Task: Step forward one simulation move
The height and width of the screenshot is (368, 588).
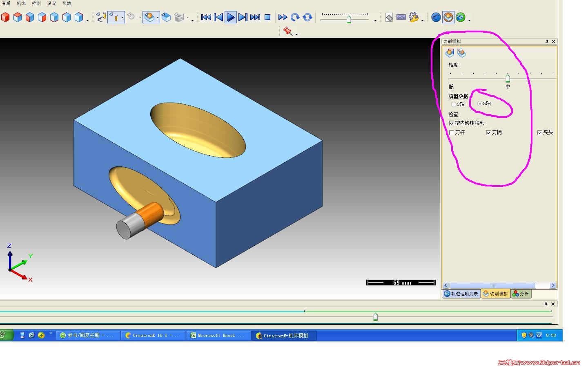Action: 243,17
